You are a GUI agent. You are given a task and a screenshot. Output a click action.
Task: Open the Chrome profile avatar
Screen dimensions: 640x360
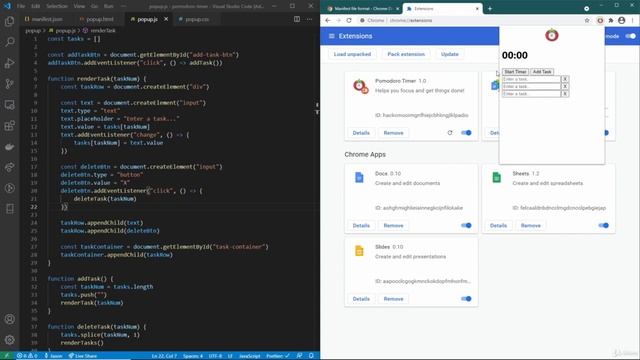click(621, 20)
